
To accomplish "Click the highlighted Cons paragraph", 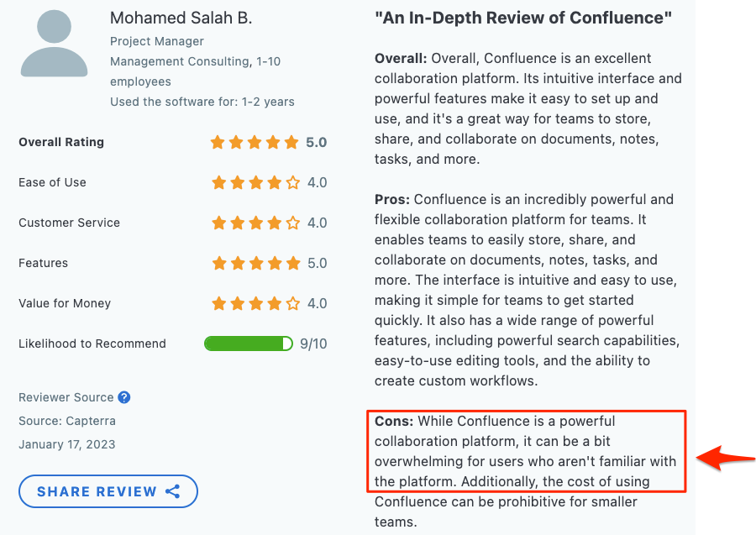I will coord(526,451).
